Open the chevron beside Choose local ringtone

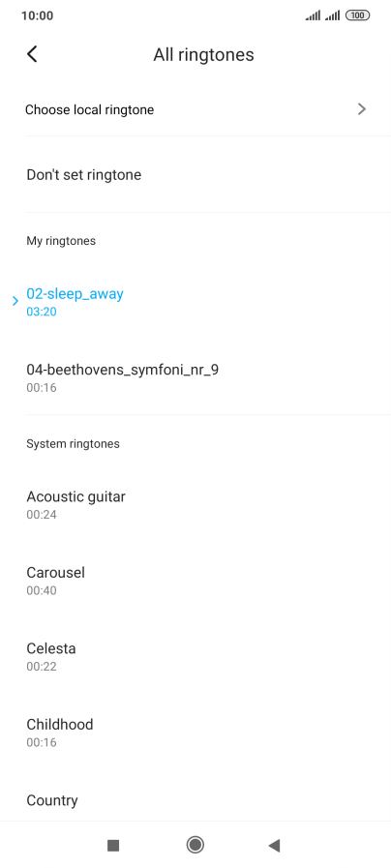(x=362, y=109)
